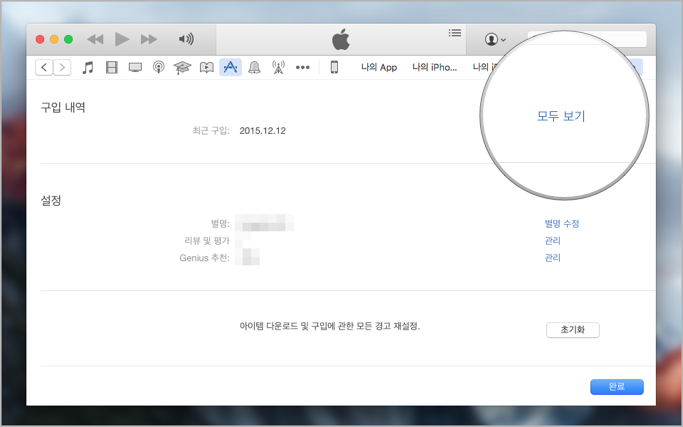This screenshot has height=427, width=683.
Task: Click the 별명 수정 link
Action: tap(561, 224)
